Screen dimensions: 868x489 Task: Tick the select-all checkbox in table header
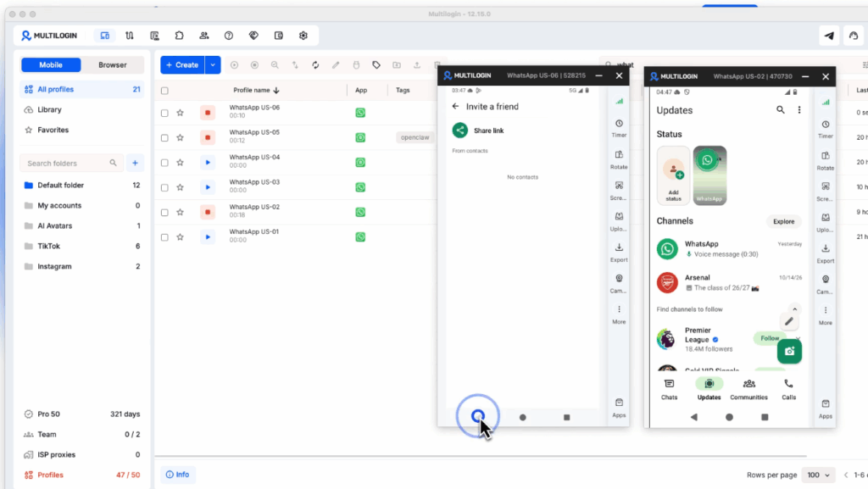(164, 91)
